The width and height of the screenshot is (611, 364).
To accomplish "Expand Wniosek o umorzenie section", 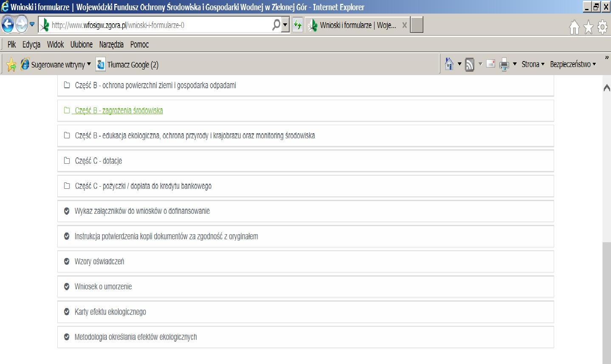I will click(x=305, y=287).
